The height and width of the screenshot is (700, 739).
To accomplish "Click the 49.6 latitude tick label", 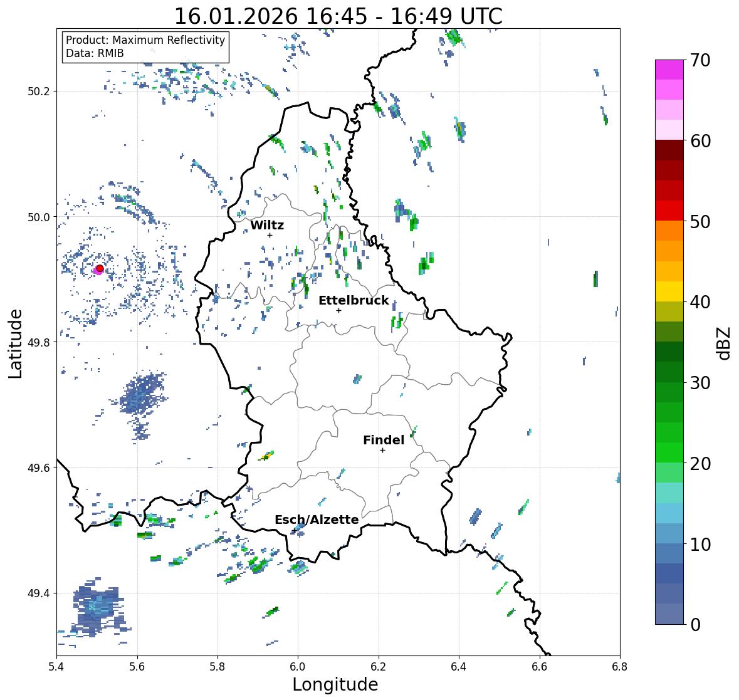I will [x=39, y=468].
